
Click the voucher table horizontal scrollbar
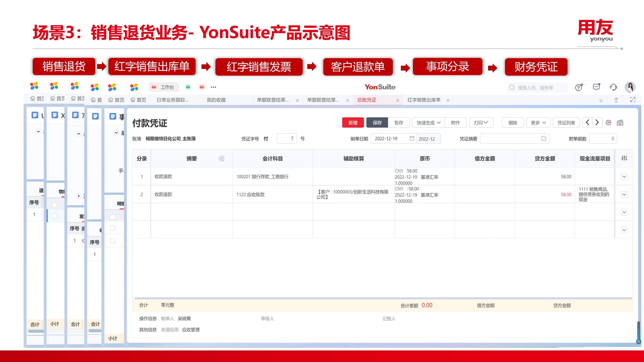click(x=383, y=298)
